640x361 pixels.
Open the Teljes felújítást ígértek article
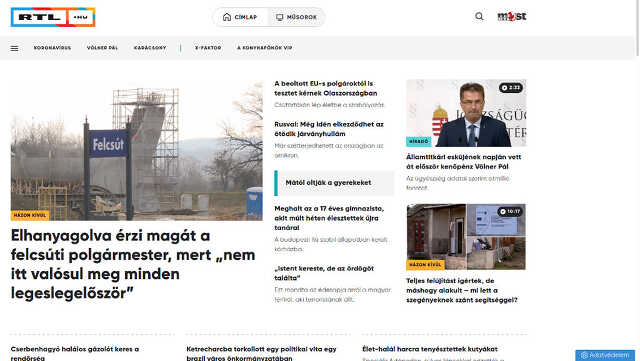(462, 290)
